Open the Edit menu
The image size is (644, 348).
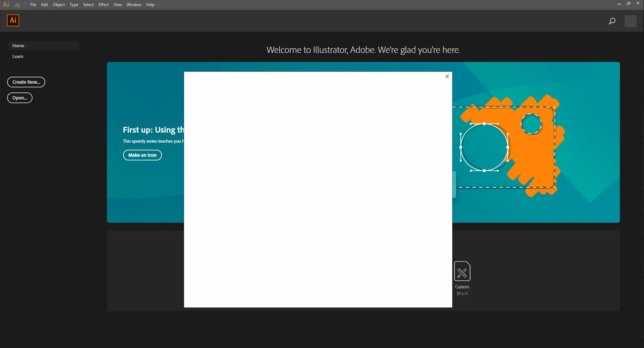tap(45, 5)
